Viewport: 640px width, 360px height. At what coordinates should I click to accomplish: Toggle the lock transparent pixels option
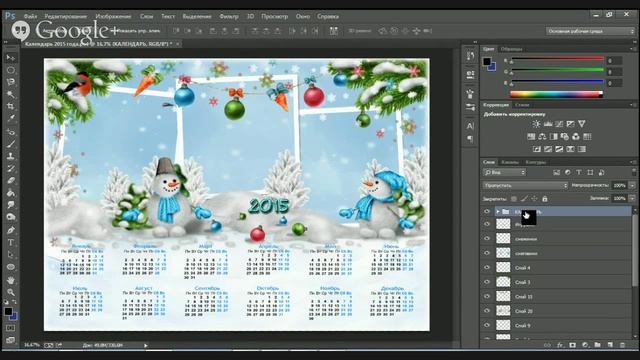514,199
